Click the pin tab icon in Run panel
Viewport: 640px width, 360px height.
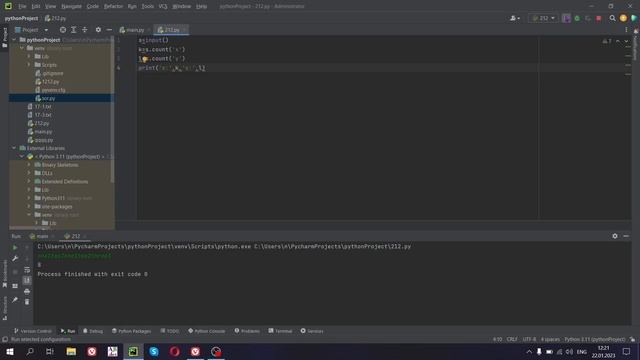coord(15,300)
